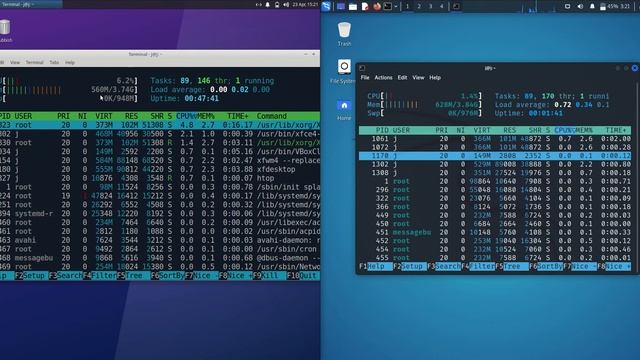Image resolution: width=640 pixels, height=360 pixels.
Task: Click F7 Nice - in right htop
Action: point(580,267)
